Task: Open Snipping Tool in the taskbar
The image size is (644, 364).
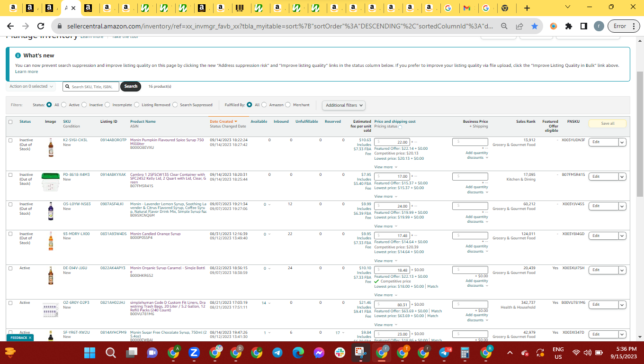Action: 360,353
